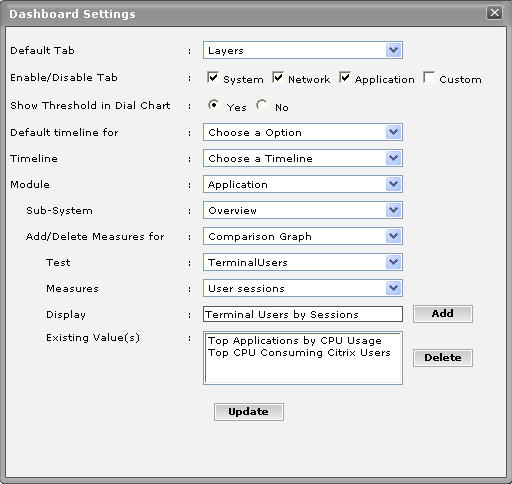Uncheck the System tab checkbox
Image resolution: width=512 pixels, height=484 pixels.
pos(213,77)
